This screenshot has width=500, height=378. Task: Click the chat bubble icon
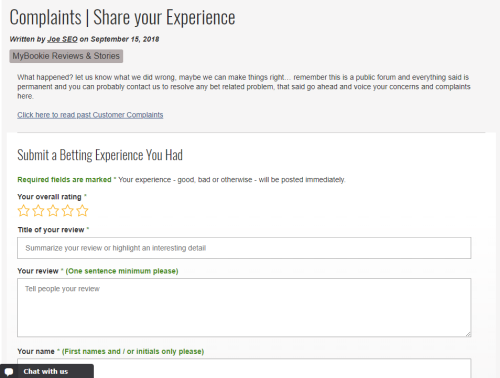tap(9, 372)
